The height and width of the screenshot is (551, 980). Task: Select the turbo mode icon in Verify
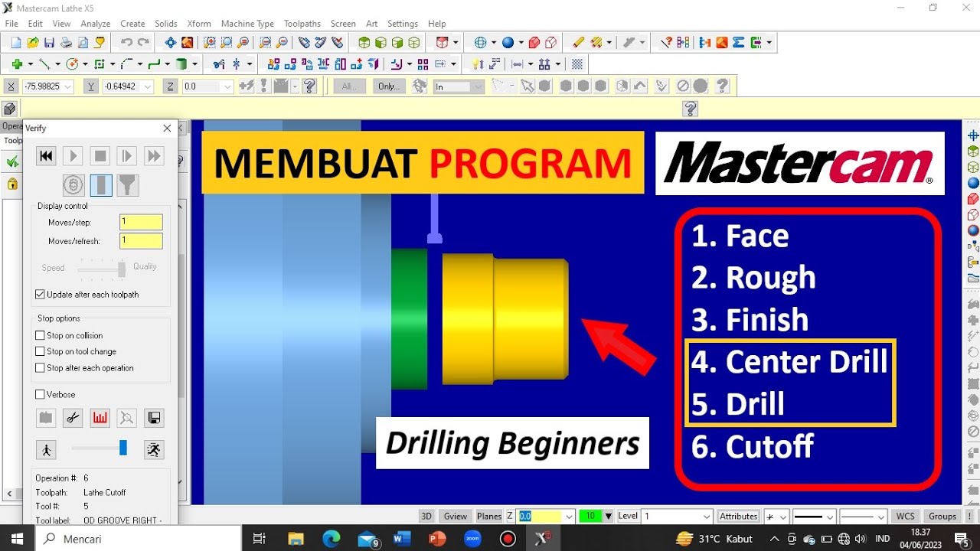(x=73, y=184)
